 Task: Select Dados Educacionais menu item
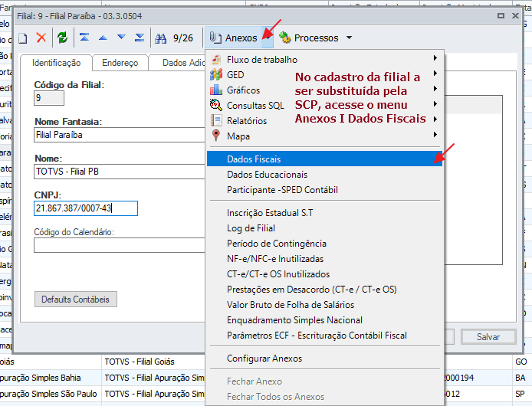324,175
